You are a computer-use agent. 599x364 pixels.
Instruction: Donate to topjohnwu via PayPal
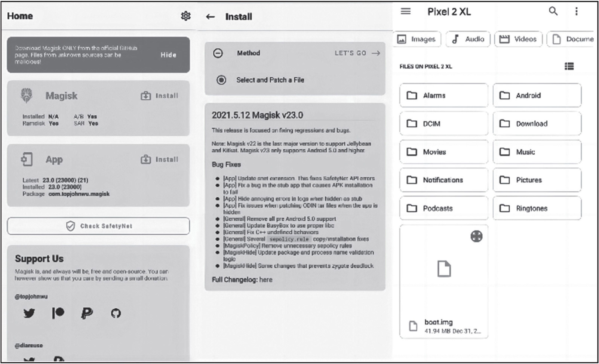pos(87,313)
